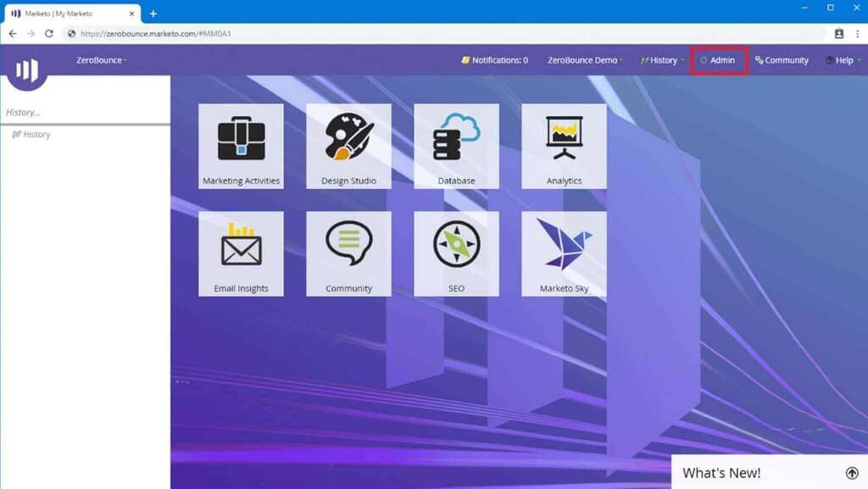Open the Marketo Sky bird tile
This screenshot has width=868, height=489.
(x=564, y=254)
